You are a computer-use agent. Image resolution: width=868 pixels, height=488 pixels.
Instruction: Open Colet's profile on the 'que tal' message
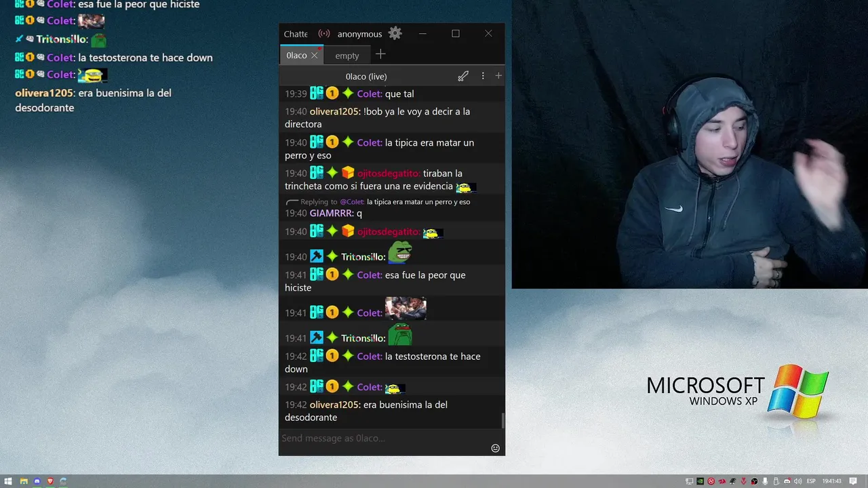coord(369,94)
